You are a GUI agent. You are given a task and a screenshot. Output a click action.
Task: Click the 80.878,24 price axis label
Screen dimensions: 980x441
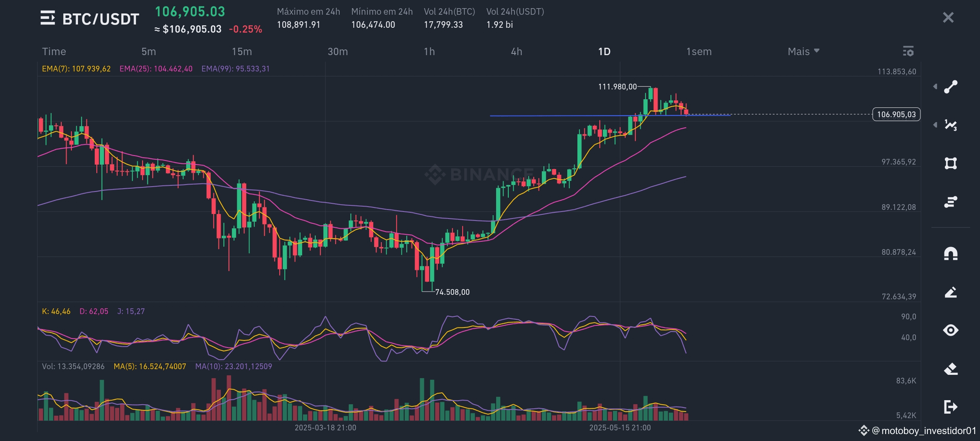(x=898, y=252)
